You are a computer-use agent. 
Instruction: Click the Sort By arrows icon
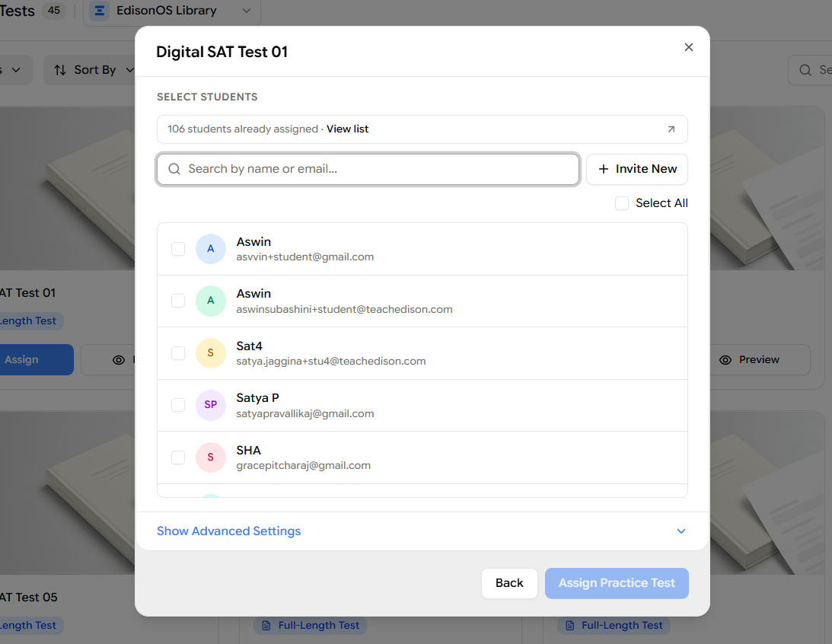[60, 70]
